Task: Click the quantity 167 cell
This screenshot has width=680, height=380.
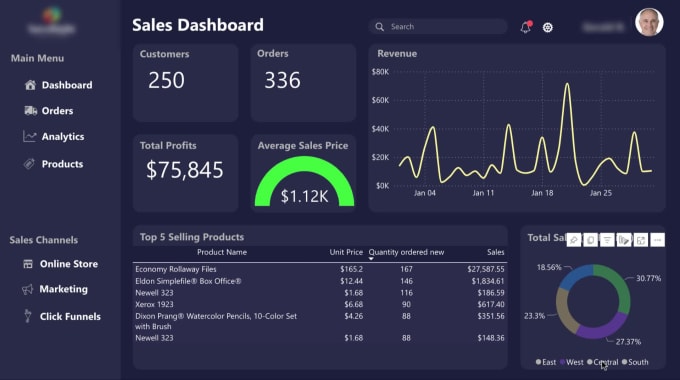Action: [x=406, y=269]
